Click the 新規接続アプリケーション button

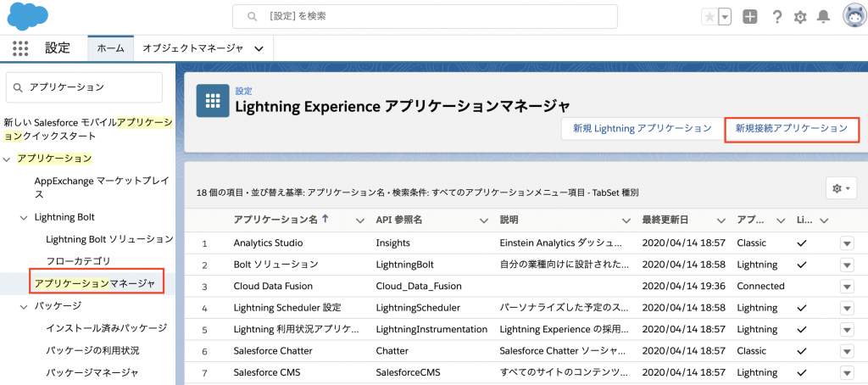(x=791, y=129)
